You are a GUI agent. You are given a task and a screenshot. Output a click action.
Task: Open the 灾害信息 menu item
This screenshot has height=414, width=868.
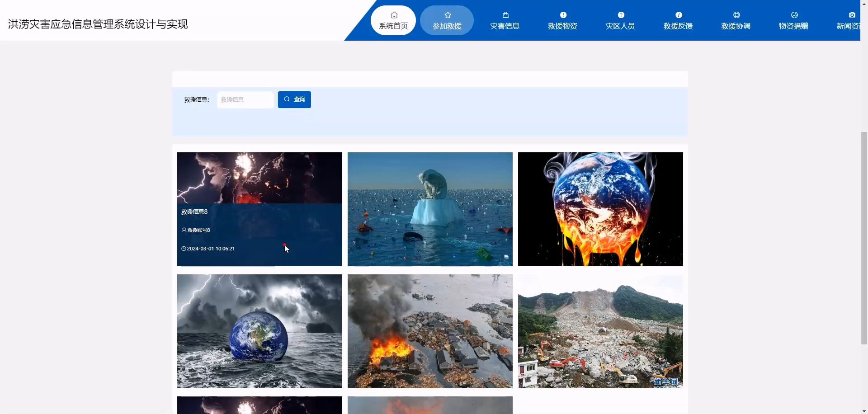[x=505, y=20]
